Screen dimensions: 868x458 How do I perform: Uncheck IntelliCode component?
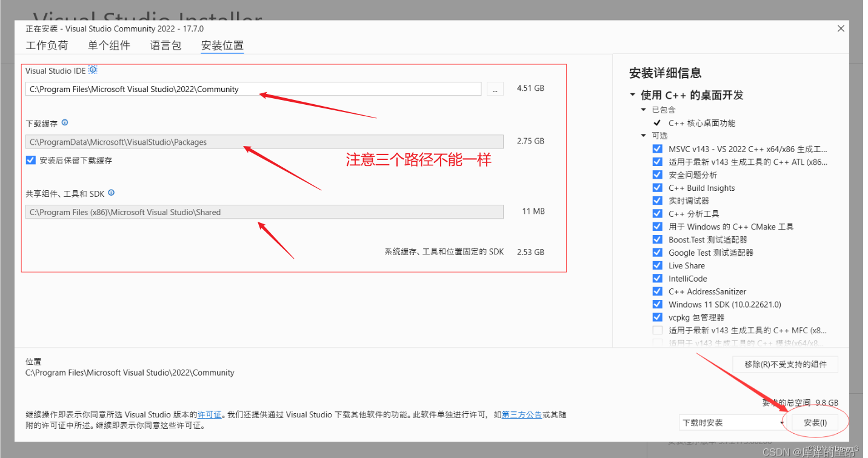pos(657,278)
